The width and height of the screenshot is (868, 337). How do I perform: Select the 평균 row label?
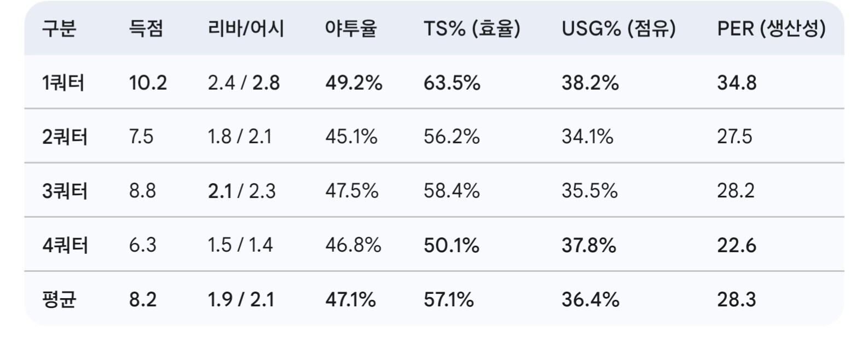click(59, 299)
